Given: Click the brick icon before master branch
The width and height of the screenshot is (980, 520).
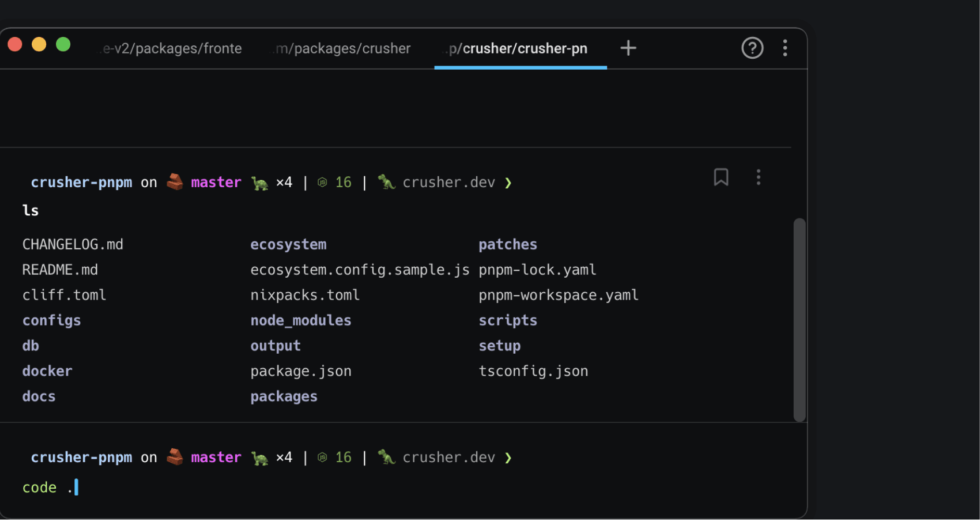Looking at the screenshot, I should [x=175, y=182].
